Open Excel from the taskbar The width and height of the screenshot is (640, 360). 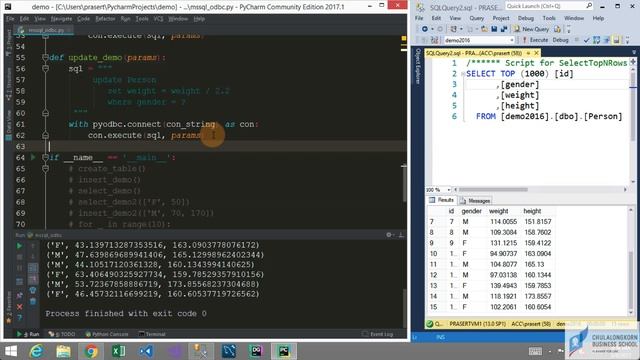pos(118,351)
